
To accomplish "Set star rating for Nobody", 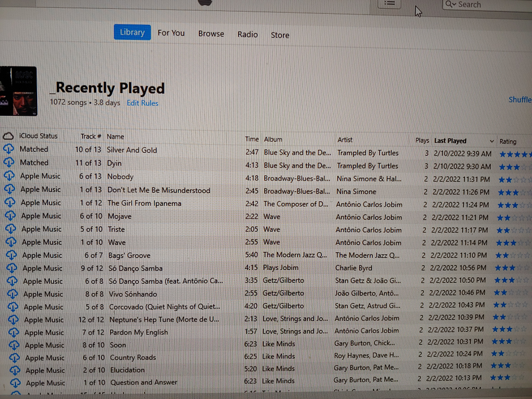I will pyautogui.click(x=514, y=180).
